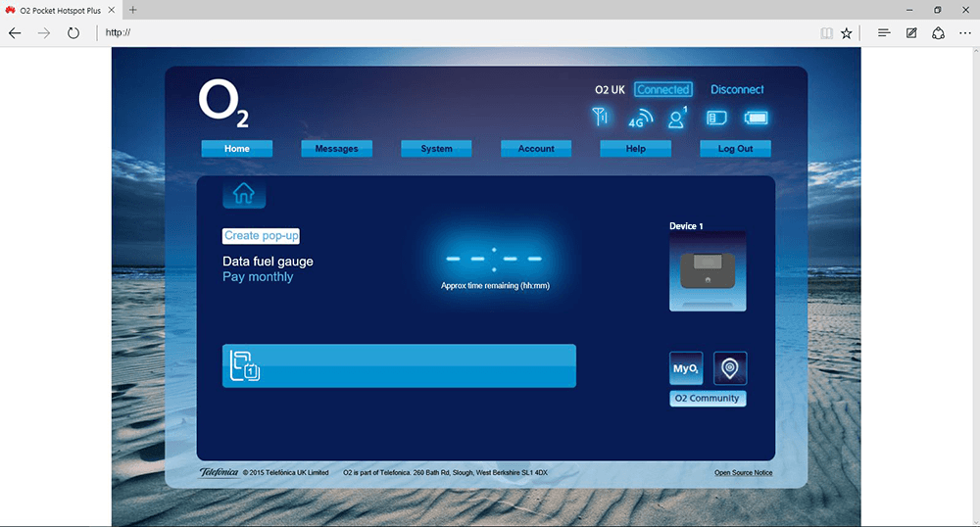Viewport: 980px width, 527px height.
Task: Open the O2 Community link
Action: click(x=708, y=399)
